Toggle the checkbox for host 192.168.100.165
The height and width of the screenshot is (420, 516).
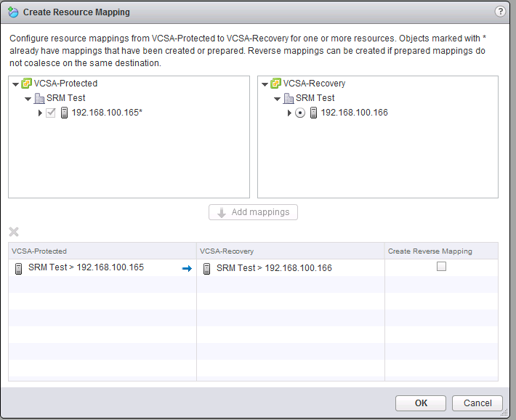[51, 113]
